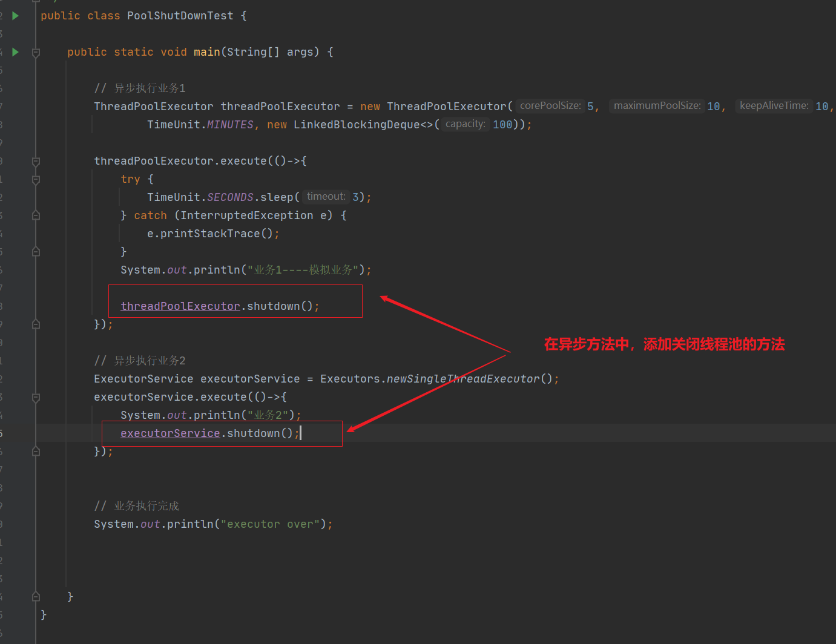Click comment 业务执行完成
Image resolution: width=836 pixels, height=644 pixels.
click(x=137, y=506)
